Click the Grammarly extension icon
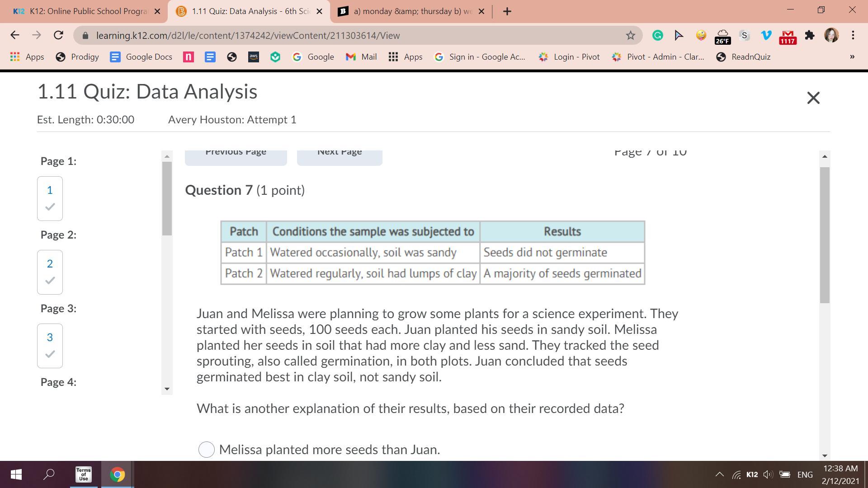This screenshot has height=488, width=868. 657,35
